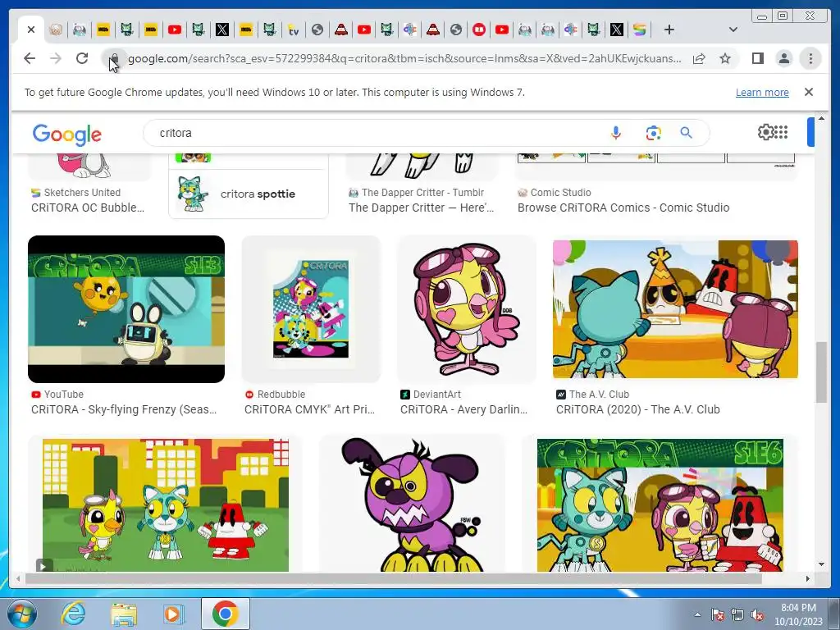Show hidden system tray icons
The image size is (840, 630).
pos(697,614)
